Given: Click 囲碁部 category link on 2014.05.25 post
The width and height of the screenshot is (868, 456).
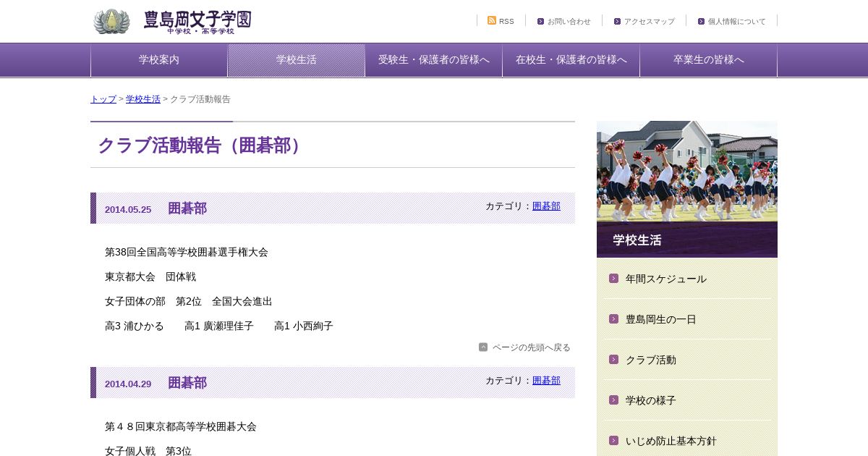Looking at the screenshot, I should pyautogui.click(x=546, y=206).
